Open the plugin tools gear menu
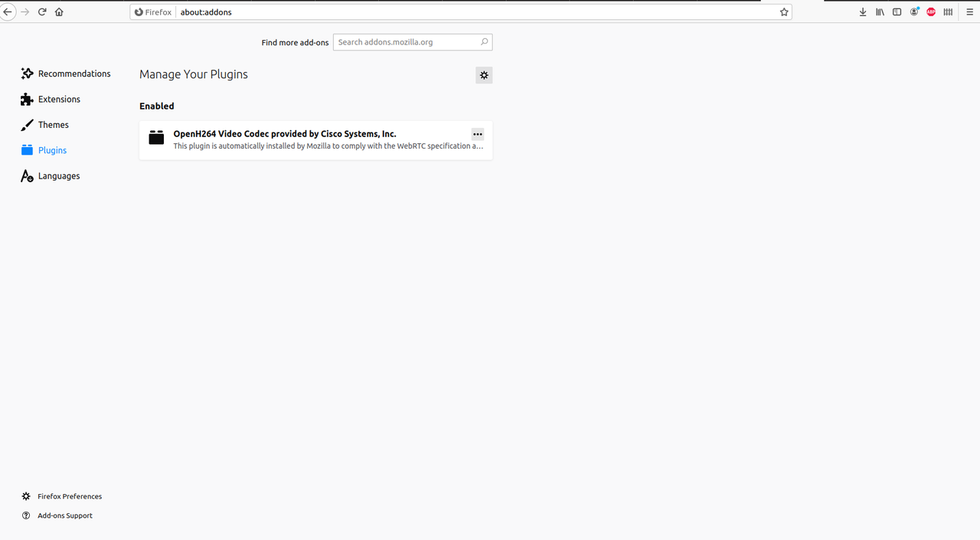 (484, 75)
